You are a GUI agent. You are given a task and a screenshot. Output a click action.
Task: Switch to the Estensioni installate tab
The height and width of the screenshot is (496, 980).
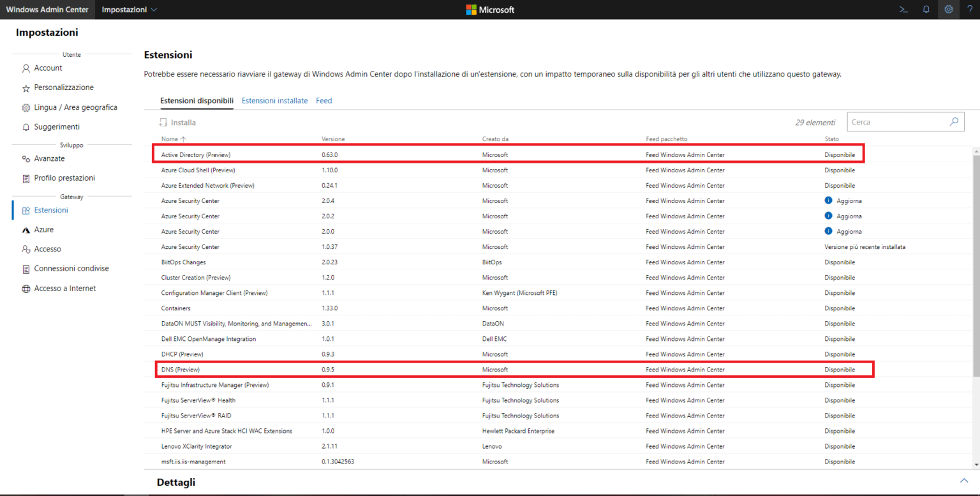[274, 100]
